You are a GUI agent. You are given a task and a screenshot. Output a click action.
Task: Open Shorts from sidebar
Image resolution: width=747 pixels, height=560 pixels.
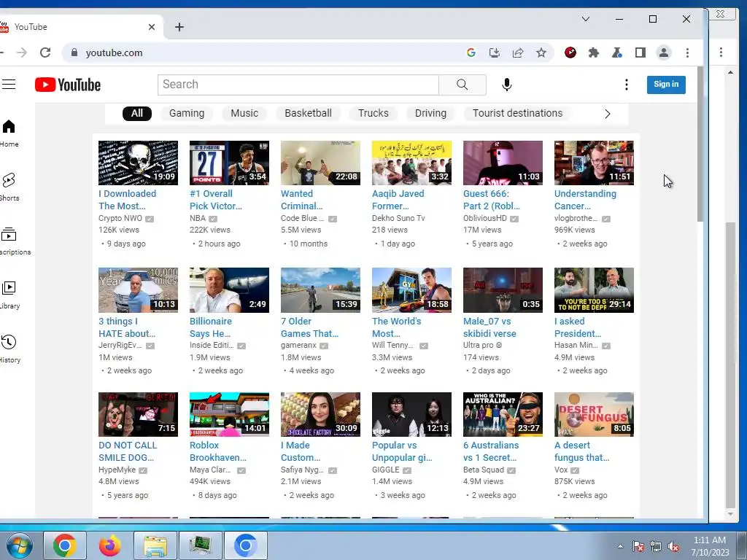(x=9, y=187)
